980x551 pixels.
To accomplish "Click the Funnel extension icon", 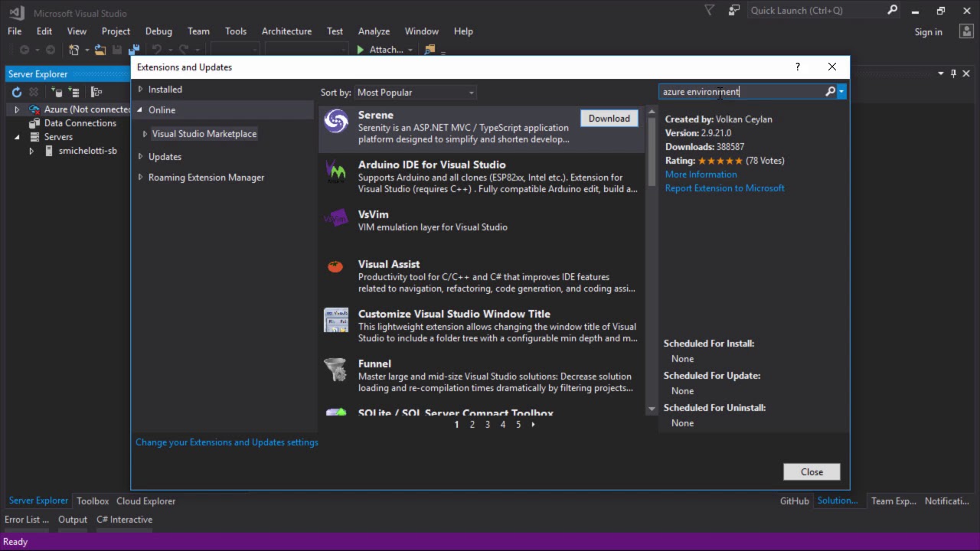I will [x=335, y=370].
